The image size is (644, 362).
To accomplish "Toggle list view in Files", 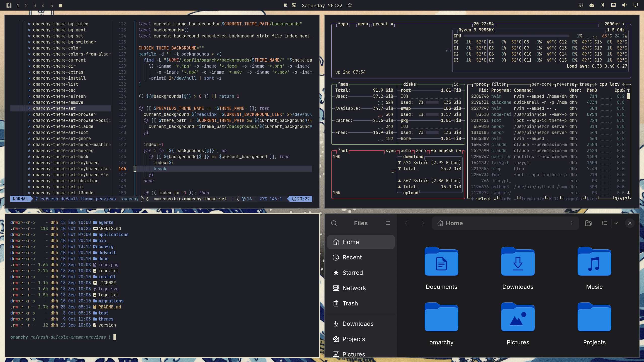I will [x=605, y=223].
